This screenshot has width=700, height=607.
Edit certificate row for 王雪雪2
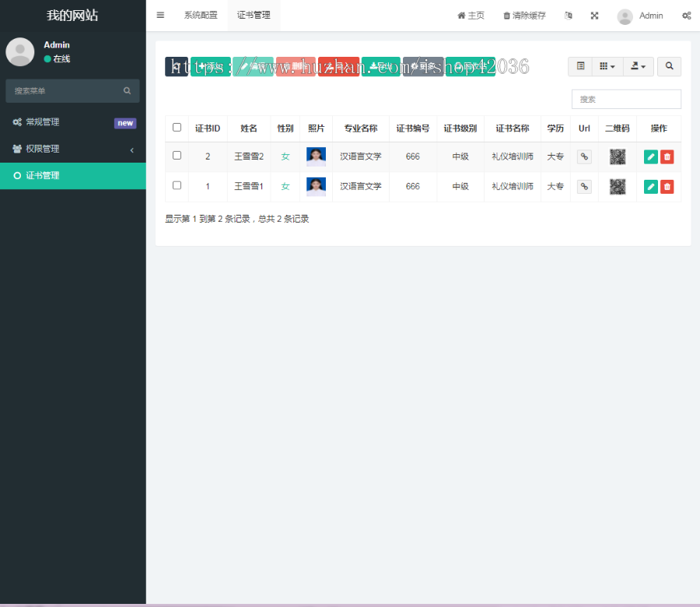pos(651,156)
